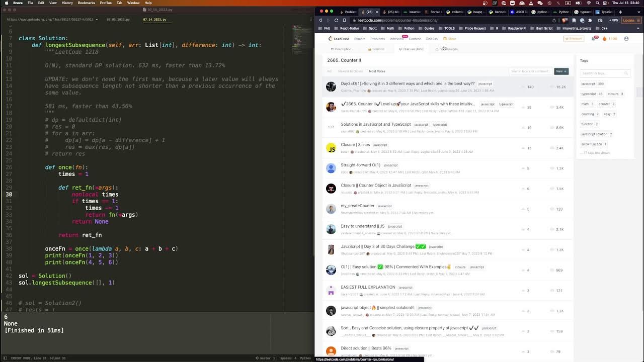Click avatar beside Straight-forward O(1) post

[x=331, y=168]
